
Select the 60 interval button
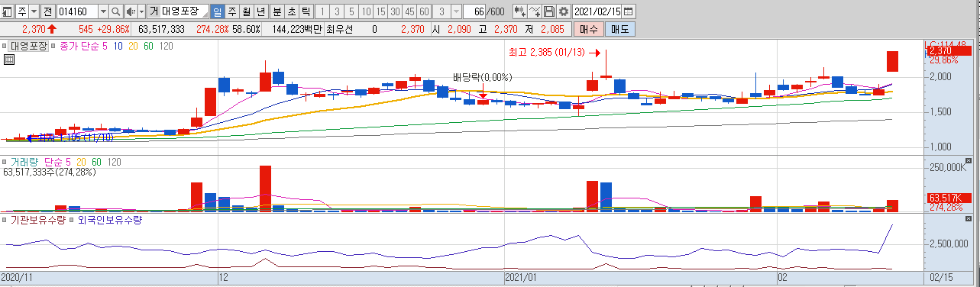click(424, 11)
